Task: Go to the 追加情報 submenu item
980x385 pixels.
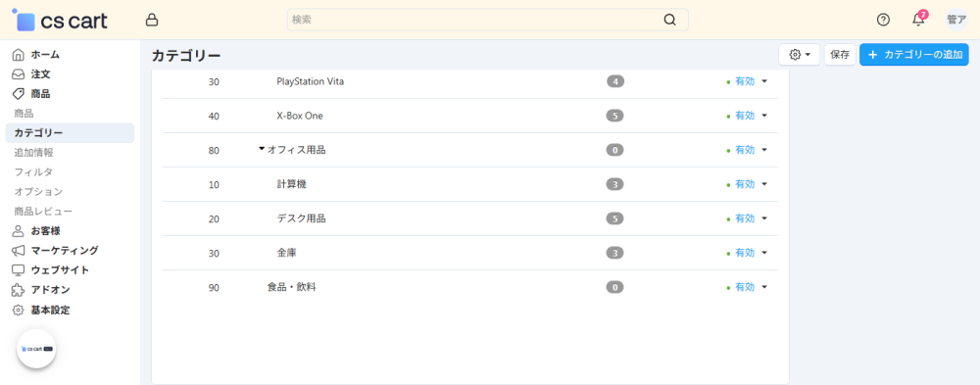Action: coord(33,153)
